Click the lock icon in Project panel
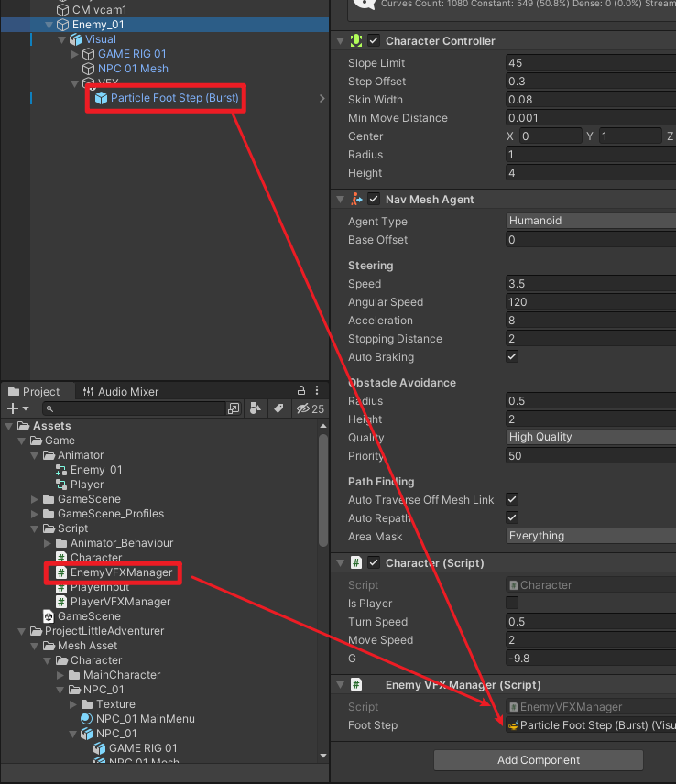 [x=302, y=391]
